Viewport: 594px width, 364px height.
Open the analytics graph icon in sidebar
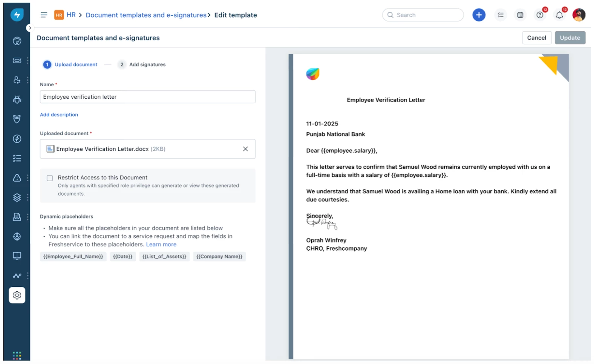coord(17,275)
